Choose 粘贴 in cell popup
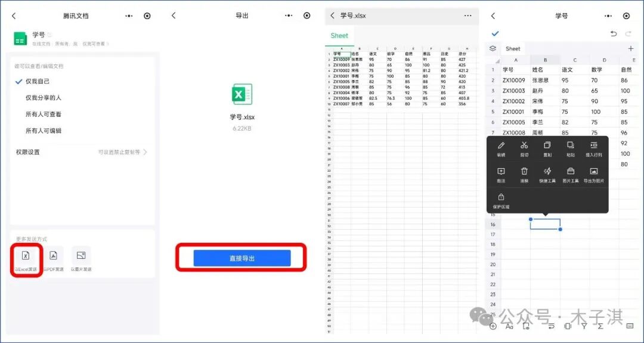Image resolution: width=644 pixels, height=343 pixels. (x=571, y=149)
